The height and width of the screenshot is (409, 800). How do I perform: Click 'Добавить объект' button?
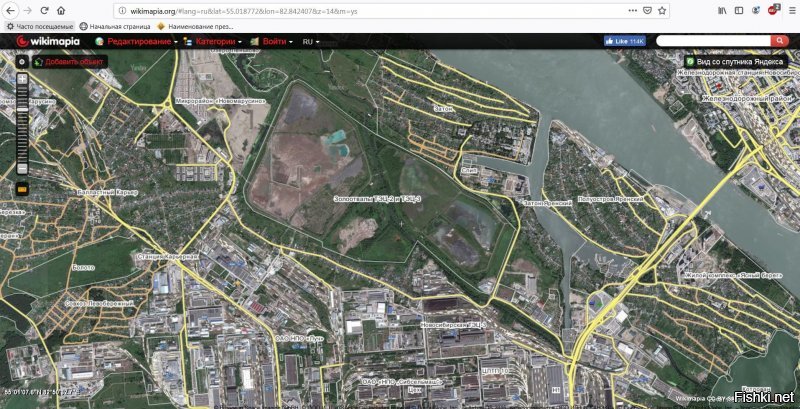[x=70, y=62]
